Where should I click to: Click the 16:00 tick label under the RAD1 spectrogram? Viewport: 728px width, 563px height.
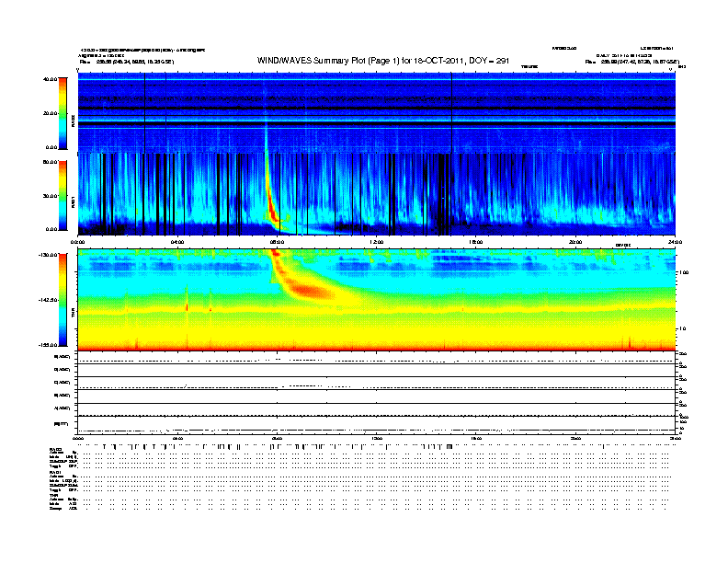pyautogui.click(x=476, y=242)
